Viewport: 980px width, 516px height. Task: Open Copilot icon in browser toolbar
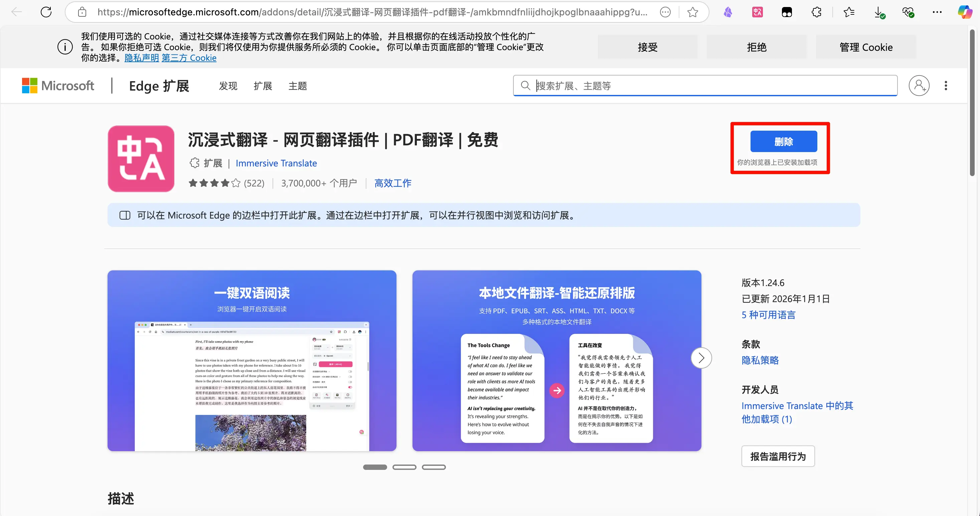(965, 12)
